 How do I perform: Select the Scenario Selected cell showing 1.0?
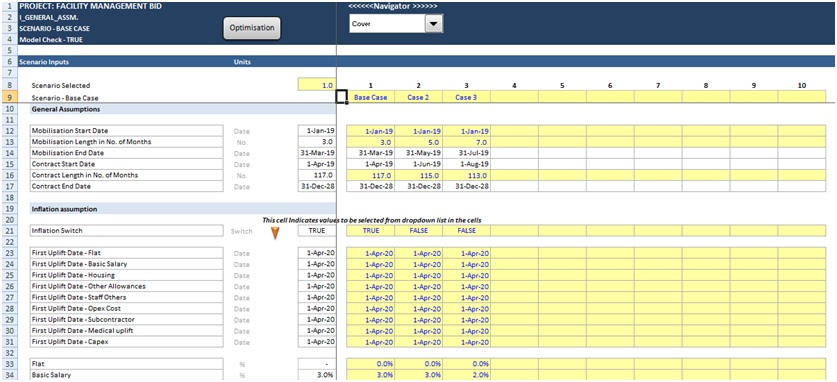coord(317,85)
